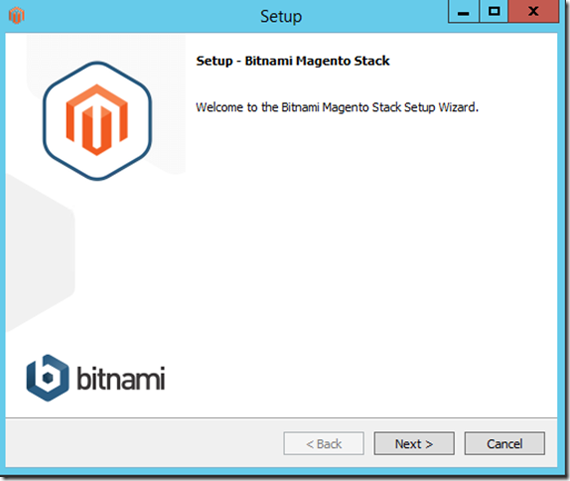
Task: Click the bitnami wordmark text
Action: 121,378
